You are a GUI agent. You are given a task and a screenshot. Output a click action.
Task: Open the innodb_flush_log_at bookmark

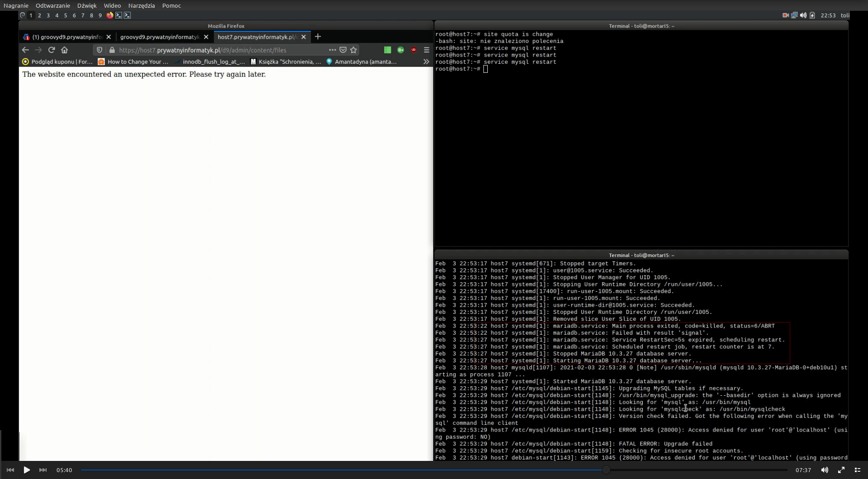click(x=210, y=62)
